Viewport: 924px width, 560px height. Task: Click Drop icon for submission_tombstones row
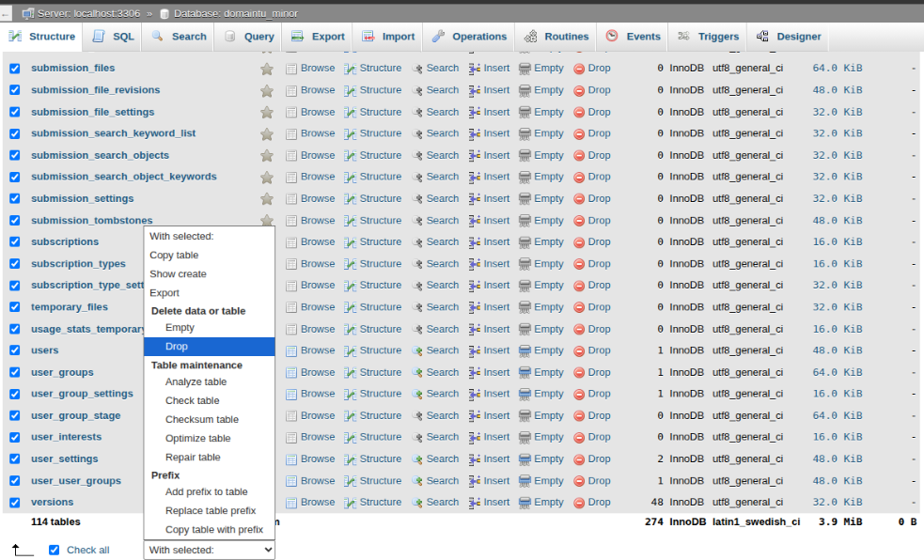(579, 221)
